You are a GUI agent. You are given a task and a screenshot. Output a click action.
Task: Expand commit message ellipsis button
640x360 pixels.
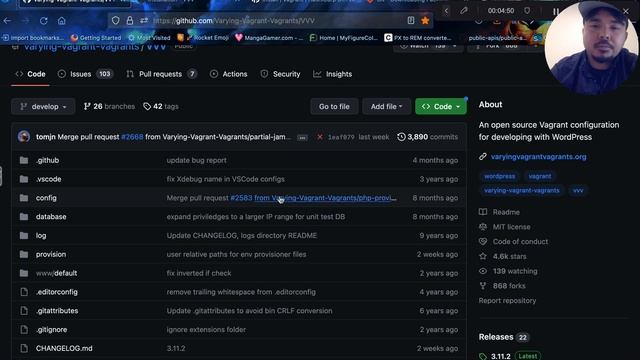302,138
